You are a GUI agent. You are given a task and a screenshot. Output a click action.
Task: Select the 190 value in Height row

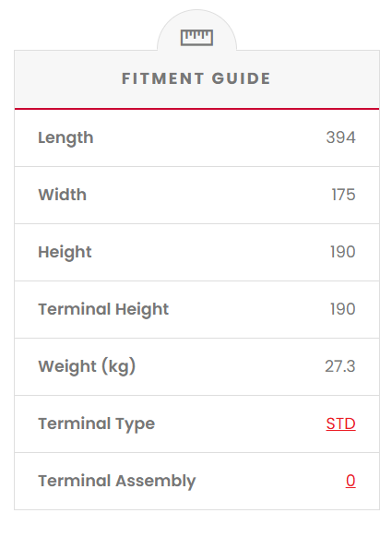tap(343, 252)
